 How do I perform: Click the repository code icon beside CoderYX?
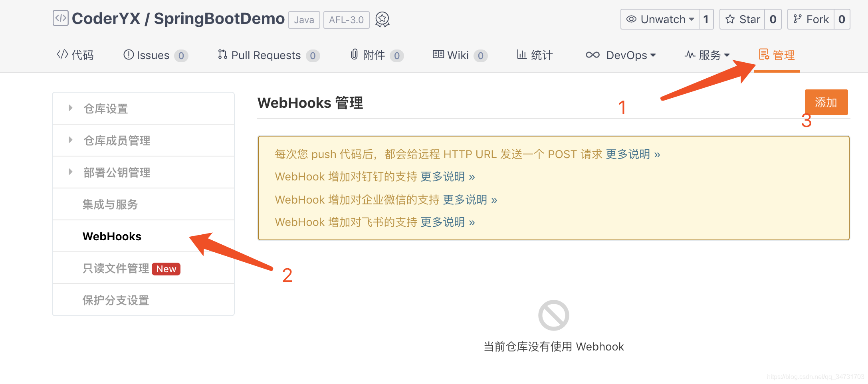pyautogui.click(x=61, y=18)
